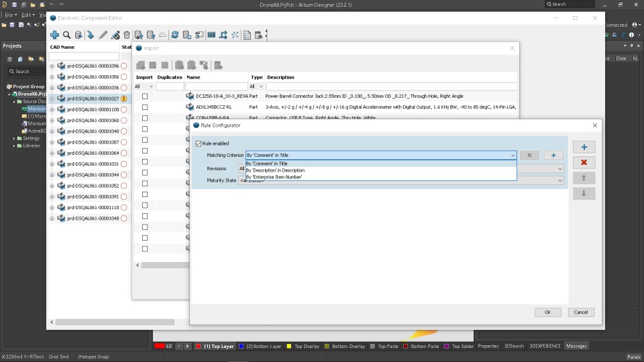This screenshot has width=644, height=362.
Task: Expand the Settings folder in Projects panel
Action: tap(14, 138)
